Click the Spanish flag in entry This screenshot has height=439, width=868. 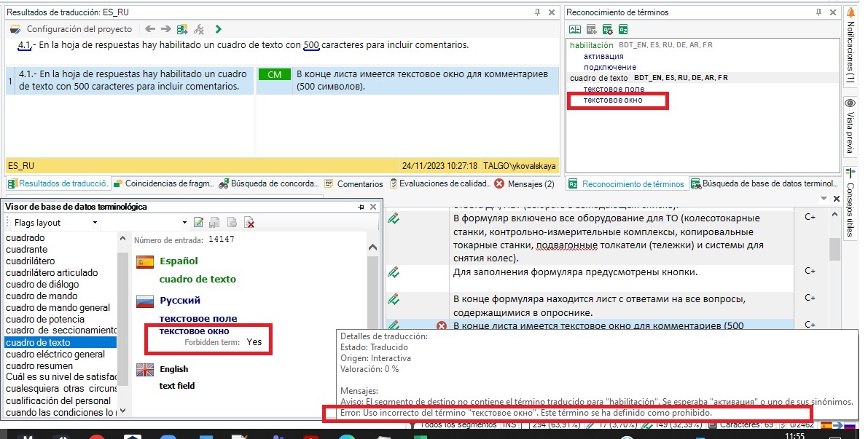click(x=145, y=261)
